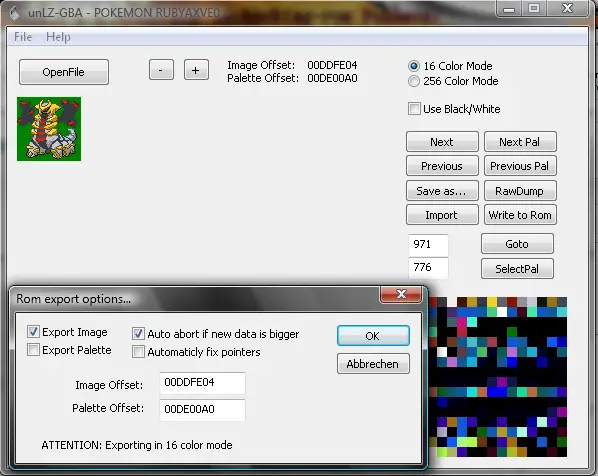Go to the Previous image
The width and height of the screenshot is (598, 476).
coord(442,166)
